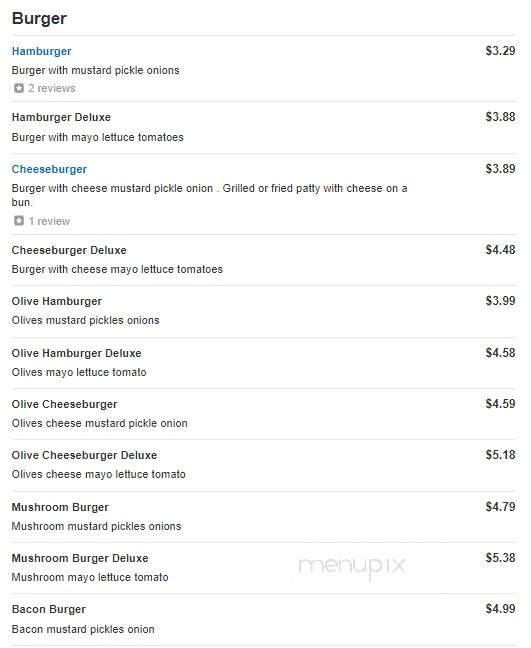The image size is (531, 648).
Task: Click the Olives cheese mustard pickle onion description
Action: pos(100,424)
